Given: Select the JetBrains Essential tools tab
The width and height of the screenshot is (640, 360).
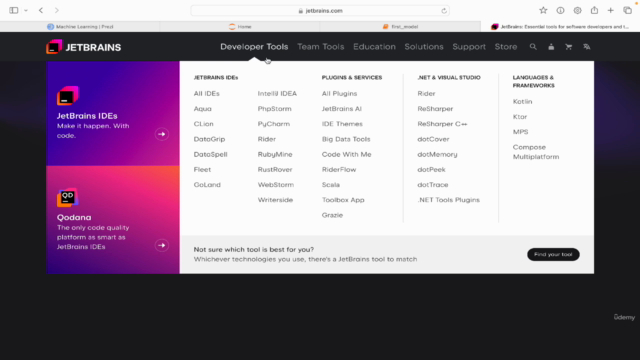Looking at the screenshot, I should pyautogui.click(x=560, y=27).
